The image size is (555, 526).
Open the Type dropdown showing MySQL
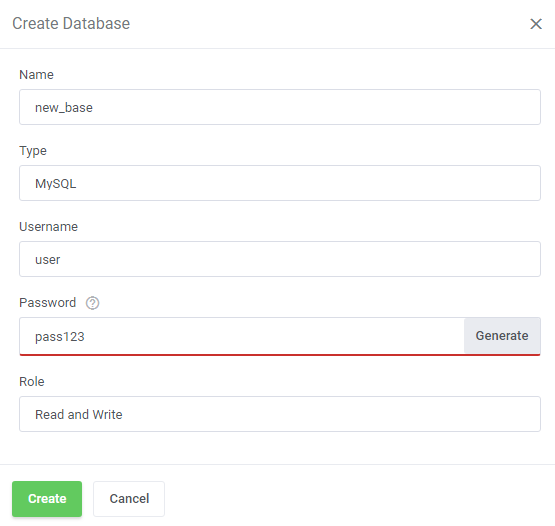[x=280, y=183]
